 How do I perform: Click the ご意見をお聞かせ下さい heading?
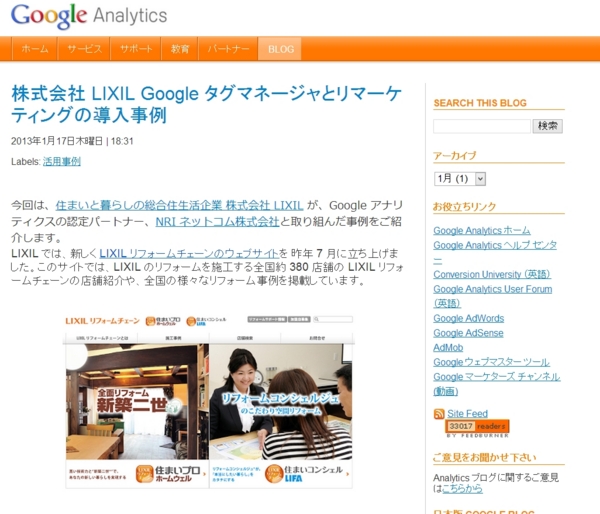[484, 458]
